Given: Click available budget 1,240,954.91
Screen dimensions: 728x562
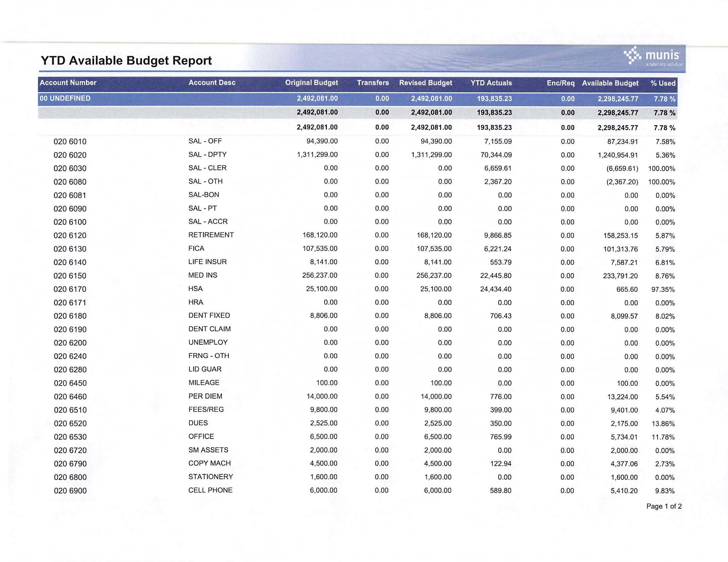Looking at the screenshot, I should click(x=618, y=155).
